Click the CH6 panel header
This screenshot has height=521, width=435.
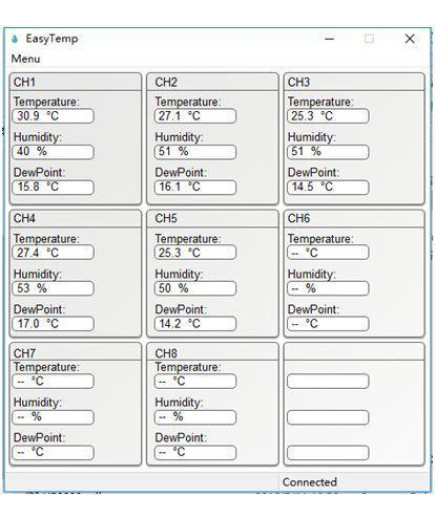[x=354, y=219]
